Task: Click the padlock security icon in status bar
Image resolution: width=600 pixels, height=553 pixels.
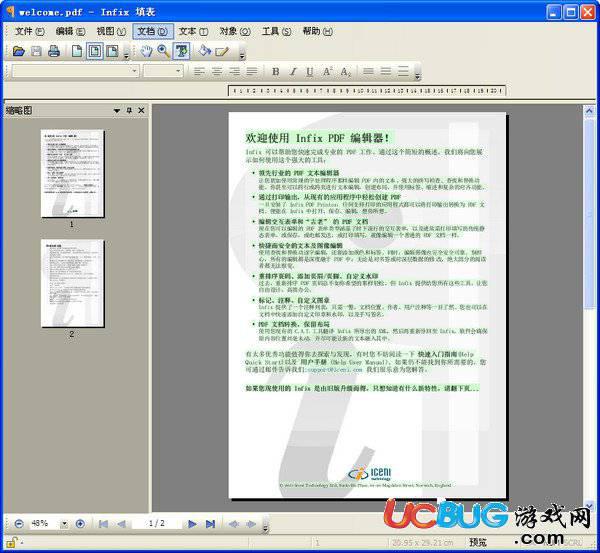Action: point(11,542)
